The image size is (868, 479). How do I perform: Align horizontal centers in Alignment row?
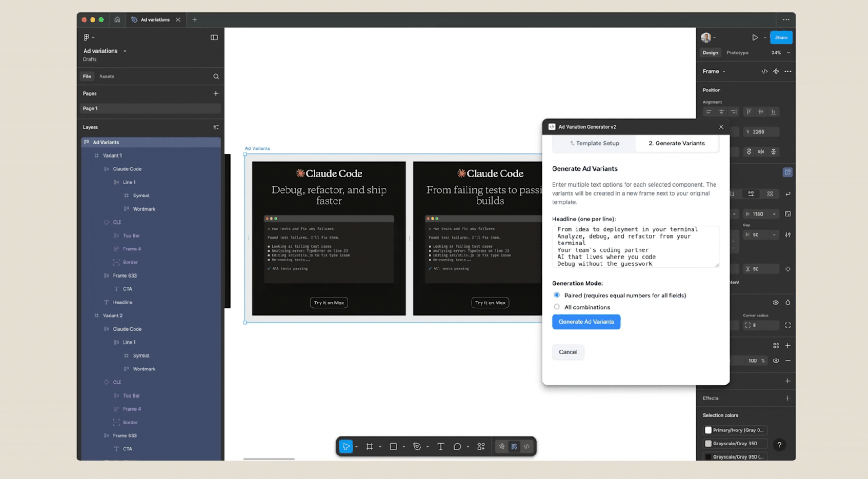pos(721,112)
